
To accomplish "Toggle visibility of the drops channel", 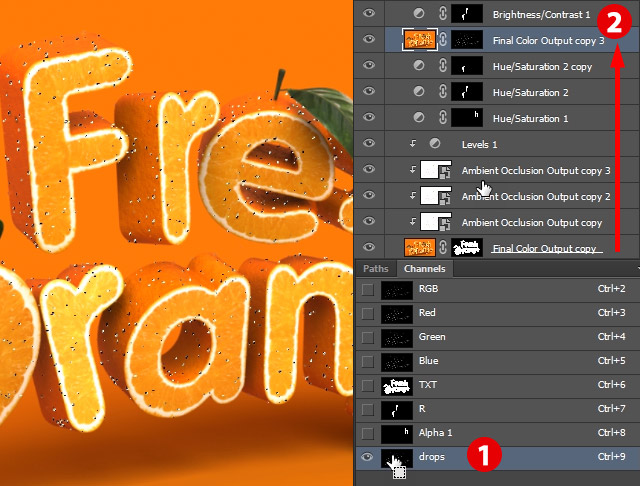I will [x=367, y=457].
